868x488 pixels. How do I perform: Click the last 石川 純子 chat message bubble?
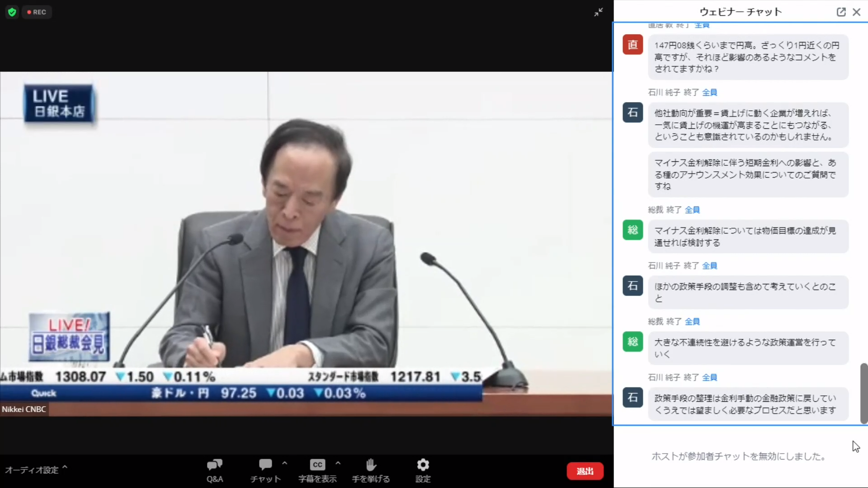click(x=748, y=404)
